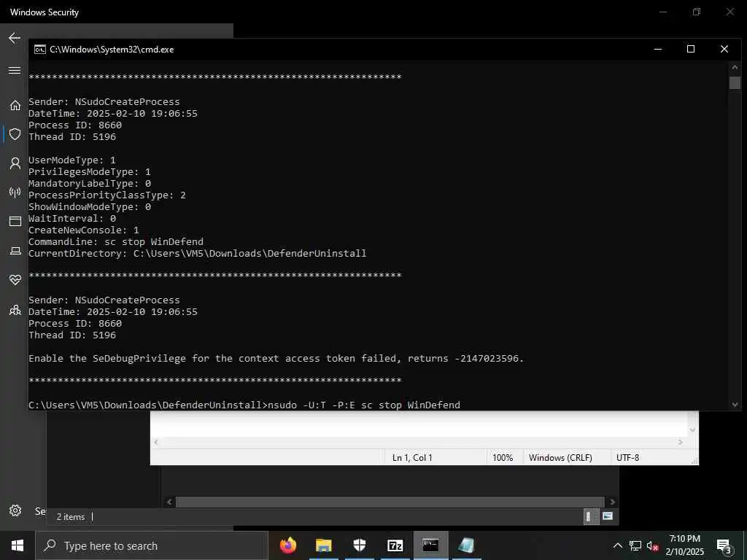747x560 pixels.
Task: Click the 'CommandLine: sc stop WinDefend' line
Action: [116, 242]
